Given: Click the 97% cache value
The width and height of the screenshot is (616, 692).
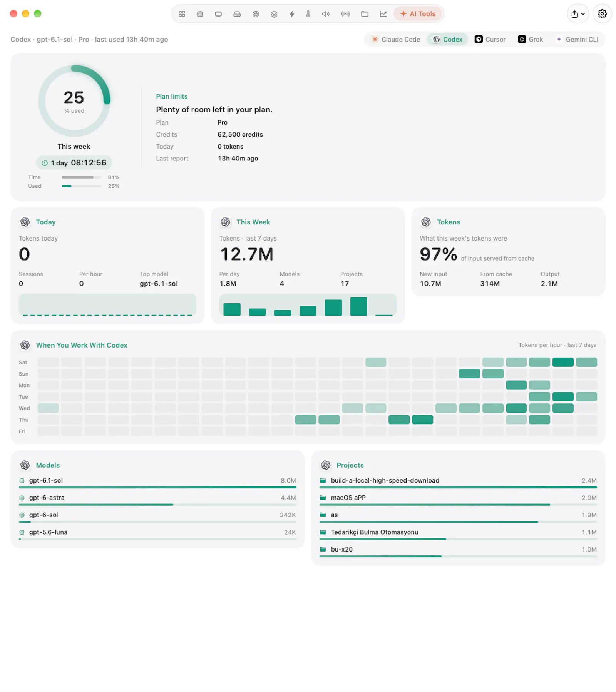Looking at the screenshot, I should tap(438, 254).
